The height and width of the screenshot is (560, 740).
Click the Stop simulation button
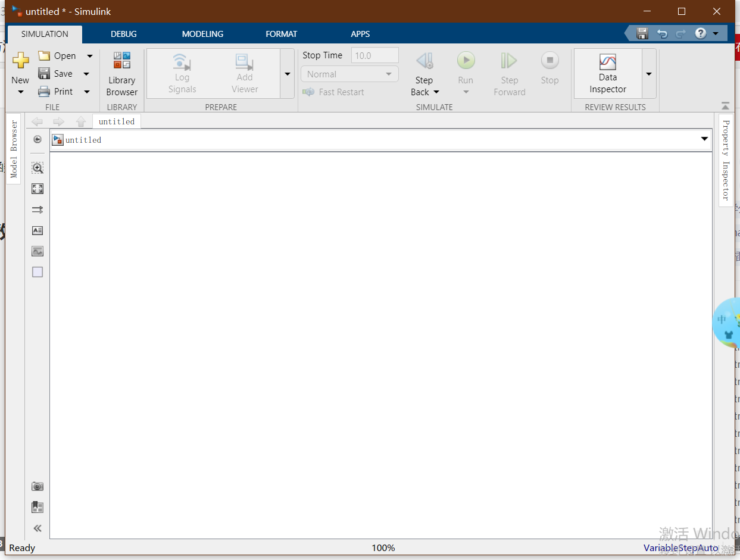(550, 68)
